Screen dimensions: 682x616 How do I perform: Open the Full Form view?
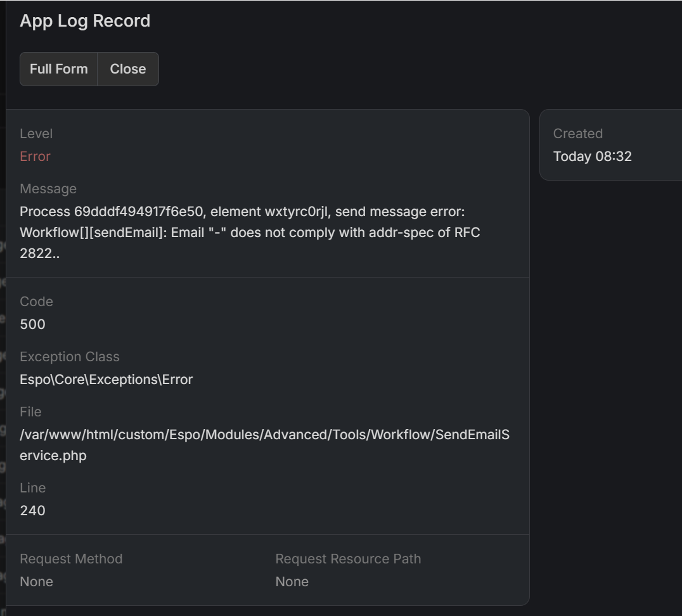tap(58, 69)
